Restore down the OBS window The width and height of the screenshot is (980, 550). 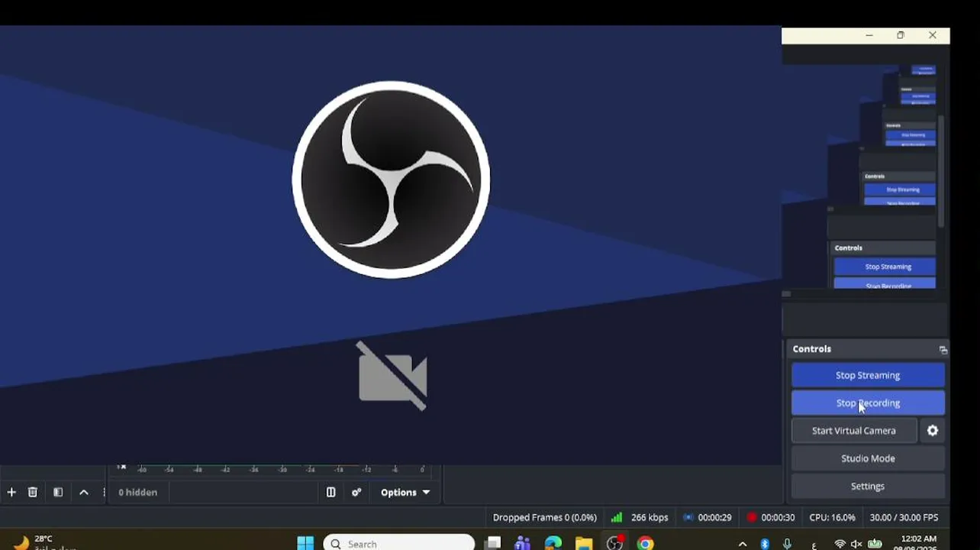click(x=901, y=35)
